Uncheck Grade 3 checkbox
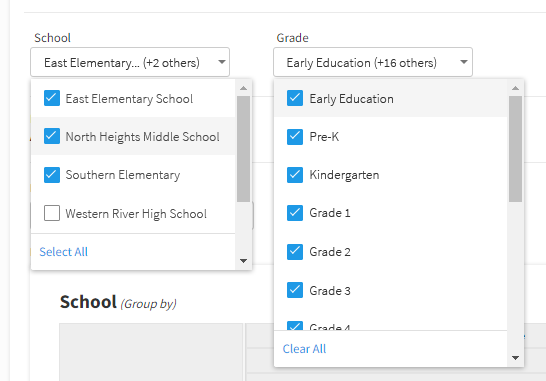Screen dimensions: 546x381 [x=295, y=290]
